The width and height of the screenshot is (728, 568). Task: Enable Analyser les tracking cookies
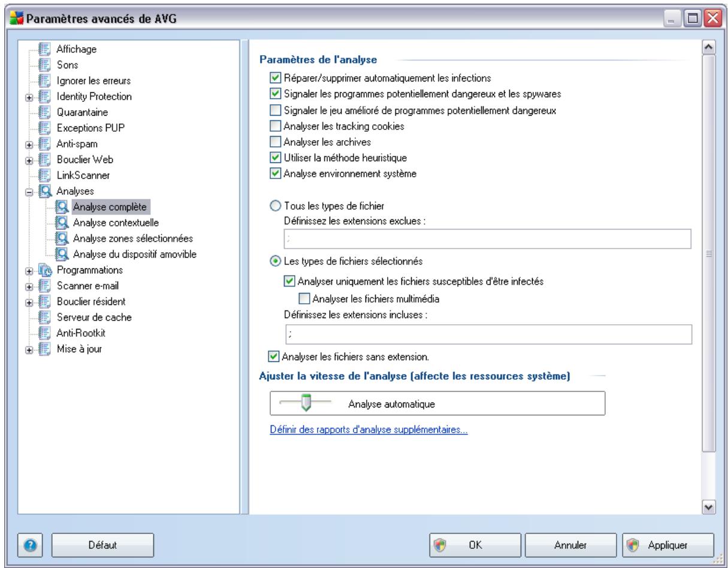point(275,126)
